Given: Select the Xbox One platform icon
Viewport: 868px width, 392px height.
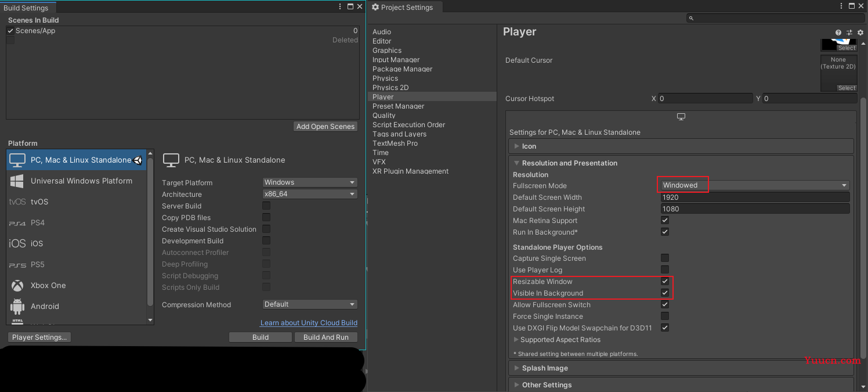Looking at the screenshot, I should tap(17, 285).
